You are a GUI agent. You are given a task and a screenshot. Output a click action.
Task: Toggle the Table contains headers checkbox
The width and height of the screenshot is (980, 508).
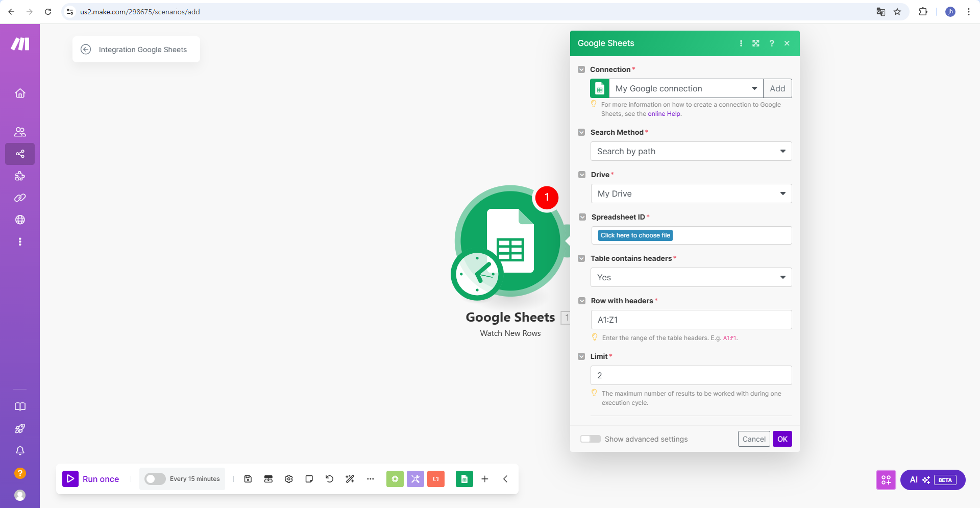coord(581,258)
